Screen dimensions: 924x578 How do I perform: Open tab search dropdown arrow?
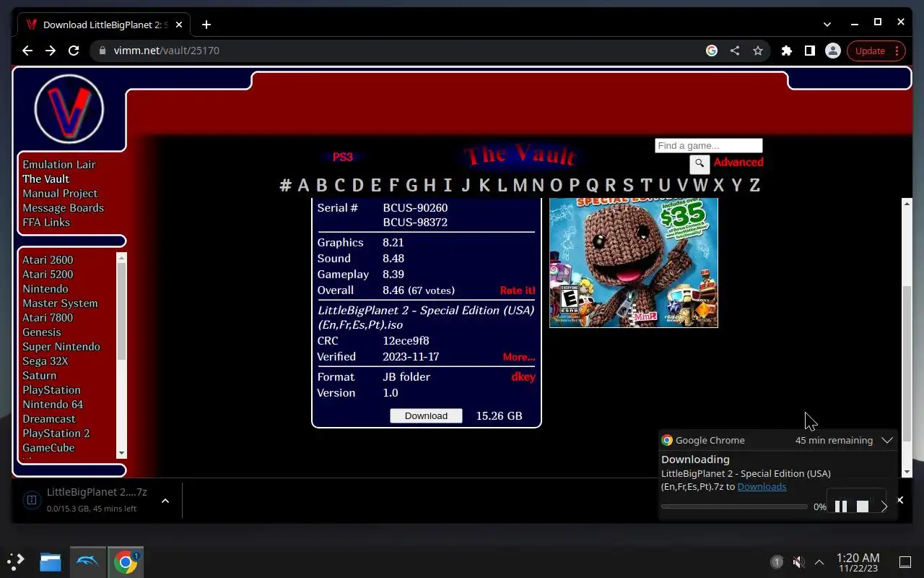[x=827, y=25]
